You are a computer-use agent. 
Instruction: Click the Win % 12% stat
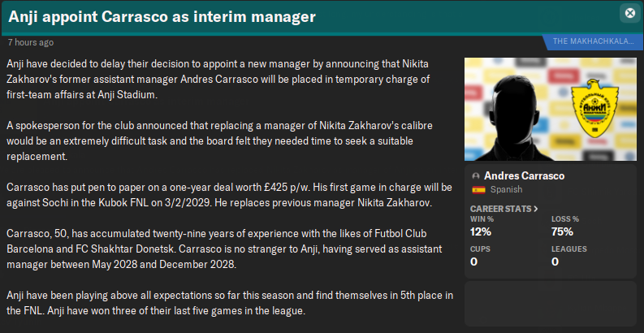(481, 231)
